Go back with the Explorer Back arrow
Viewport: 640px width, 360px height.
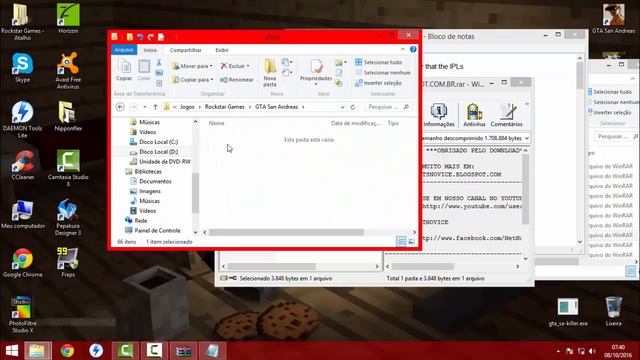click(120, 107)
